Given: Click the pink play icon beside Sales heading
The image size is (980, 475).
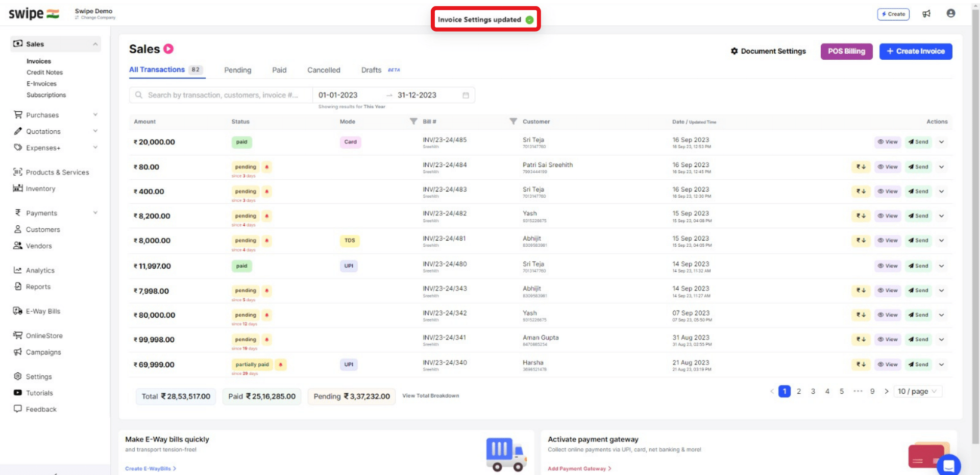Looking at the screenshot, I should coord(169,48).
